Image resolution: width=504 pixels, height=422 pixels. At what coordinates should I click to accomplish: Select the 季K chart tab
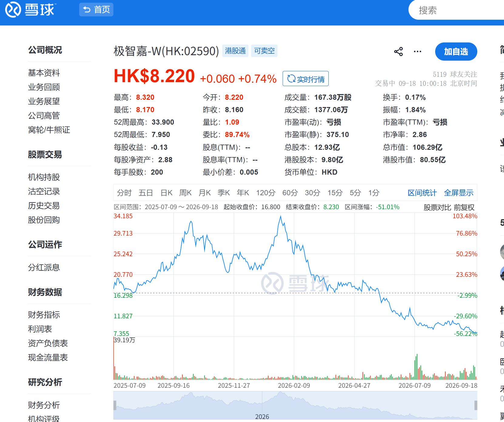coord(224,193)
